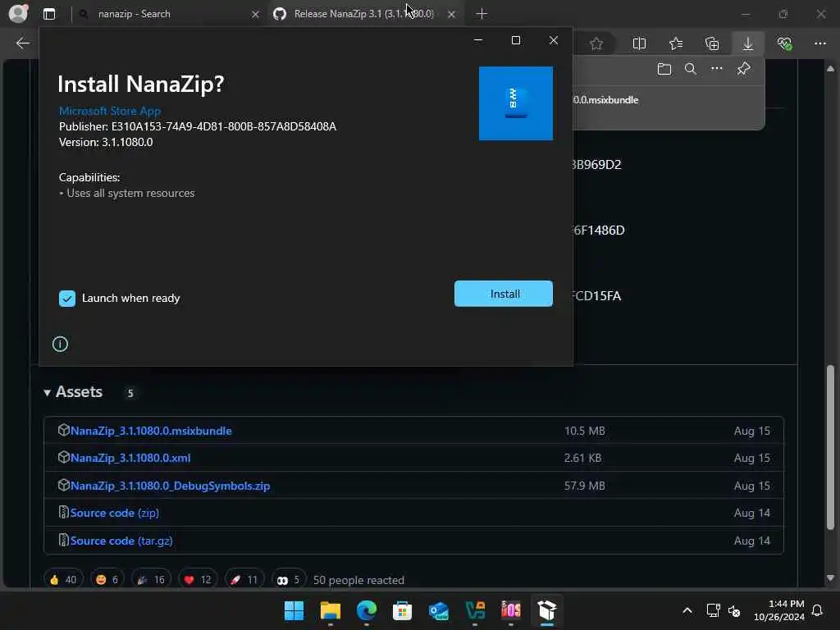Click the tada reaction with 16
The image size is (840, 630).
click(151, 580)
